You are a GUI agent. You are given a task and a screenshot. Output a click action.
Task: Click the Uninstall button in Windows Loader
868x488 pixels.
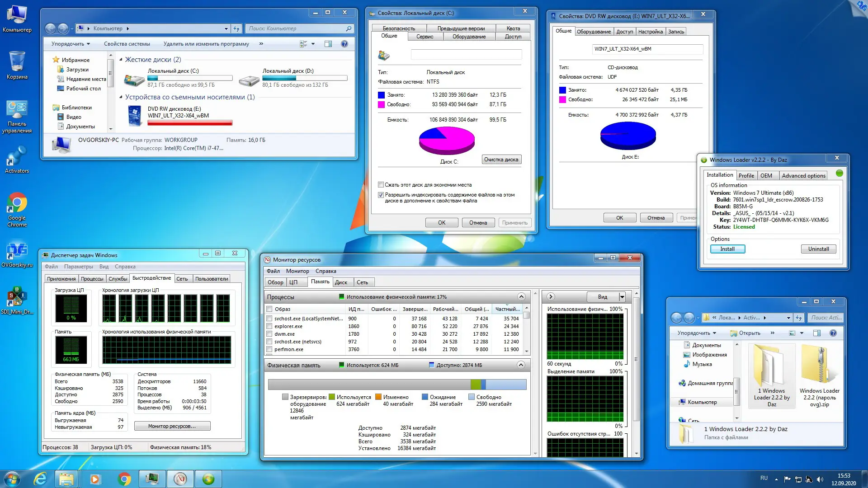pos(818,249)
